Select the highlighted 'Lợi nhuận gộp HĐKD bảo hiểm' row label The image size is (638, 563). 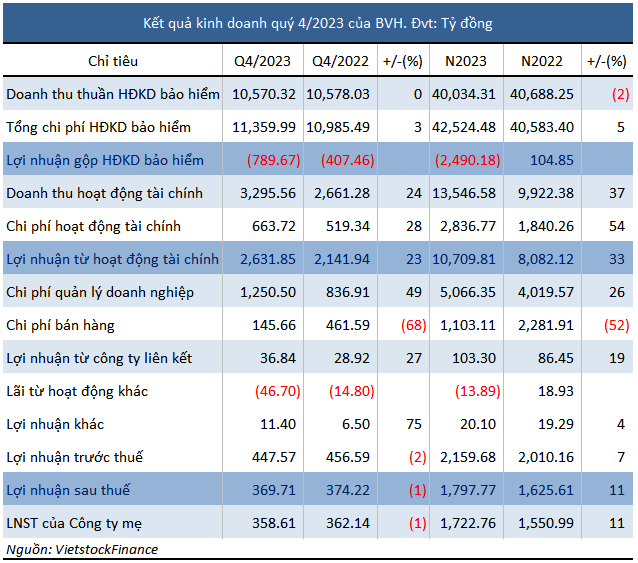(x=105, y=160)
